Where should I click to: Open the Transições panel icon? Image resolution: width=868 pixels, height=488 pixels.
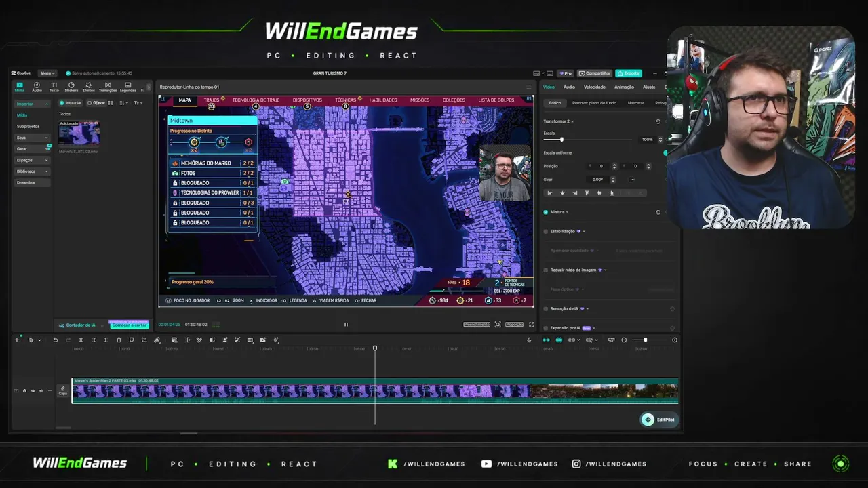108,87
